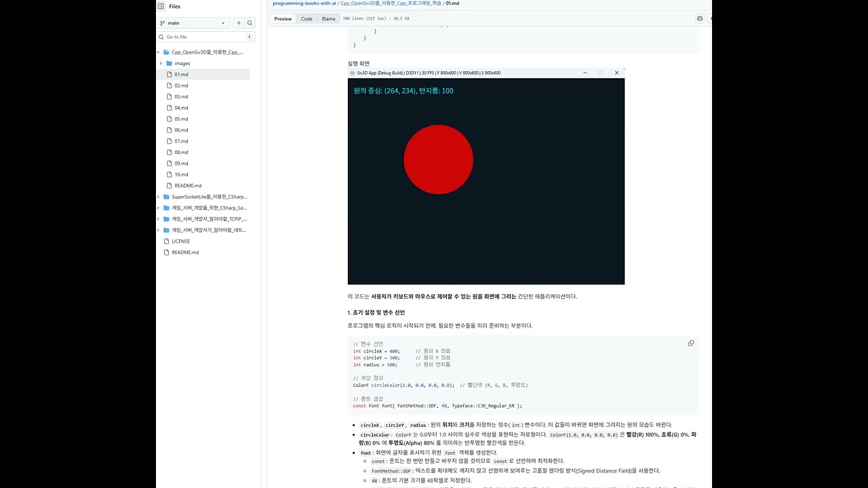Select 01.md in file tree

[x=181, y=75]
